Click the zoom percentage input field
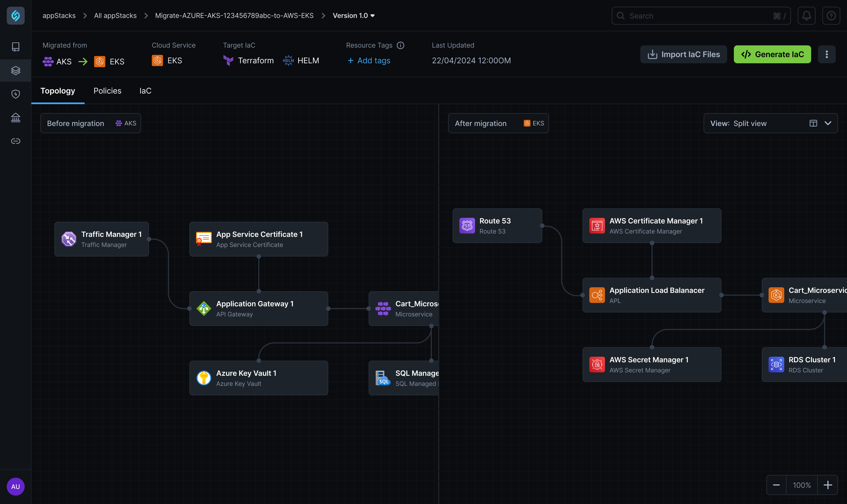 tap(802, 485)
